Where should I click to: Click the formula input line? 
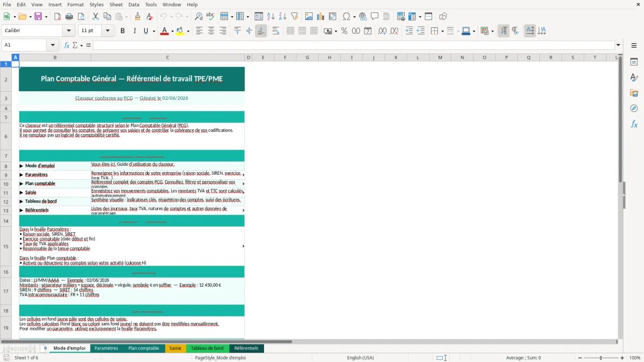[x=353, y=45]
